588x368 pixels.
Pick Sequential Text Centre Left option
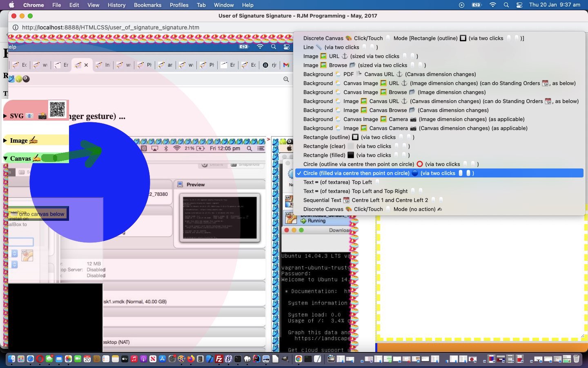[x=367, y=200]
